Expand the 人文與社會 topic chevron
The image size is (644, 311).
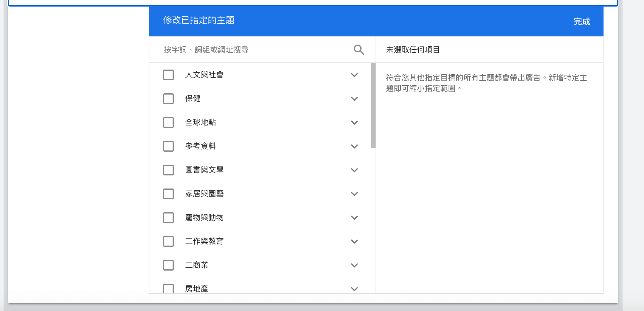point(354,75)
